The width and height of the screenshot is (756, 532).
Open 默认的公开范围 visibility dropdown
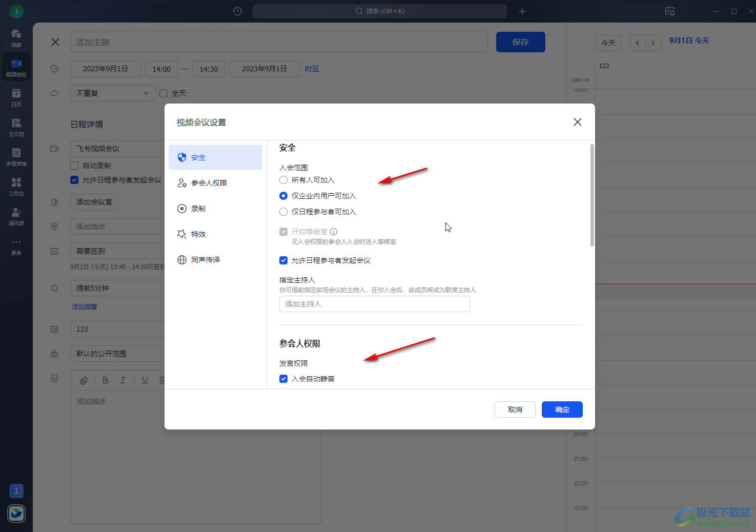point(117,354)
